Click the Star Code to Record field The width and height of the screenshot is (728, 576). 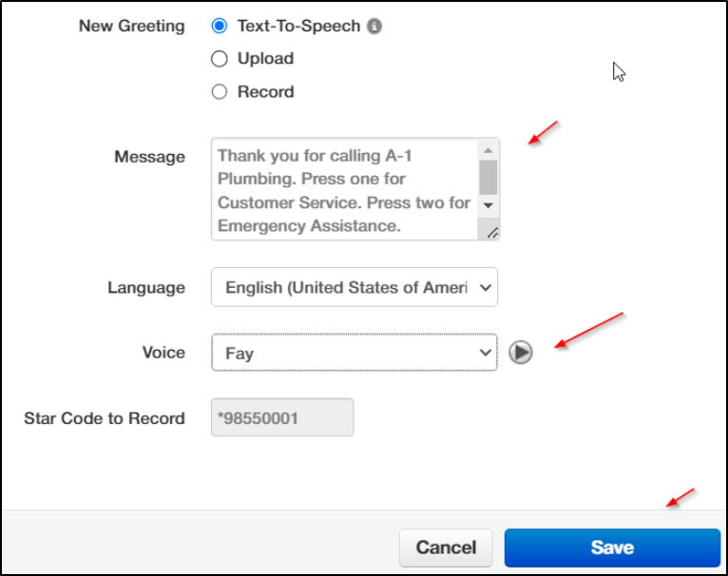click(x=282, y=417)
